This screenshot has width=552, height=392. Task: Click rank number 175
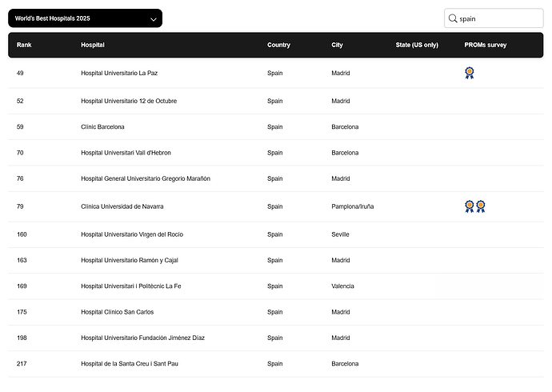[x=22, y=312]
